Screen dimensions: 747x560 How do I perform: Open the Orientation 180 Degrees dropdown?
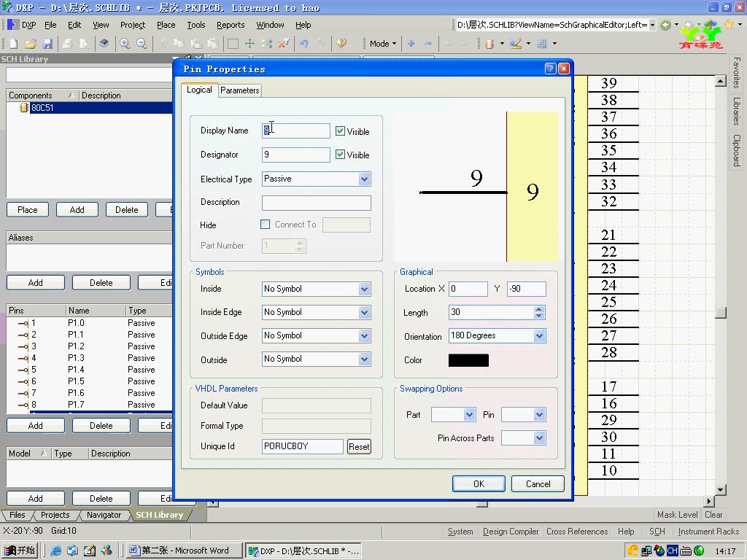tap(539, 335)
